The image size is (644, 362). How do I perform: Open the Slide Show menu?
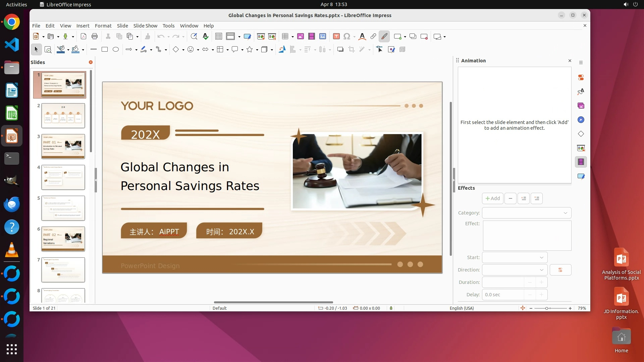click(145, 26)
